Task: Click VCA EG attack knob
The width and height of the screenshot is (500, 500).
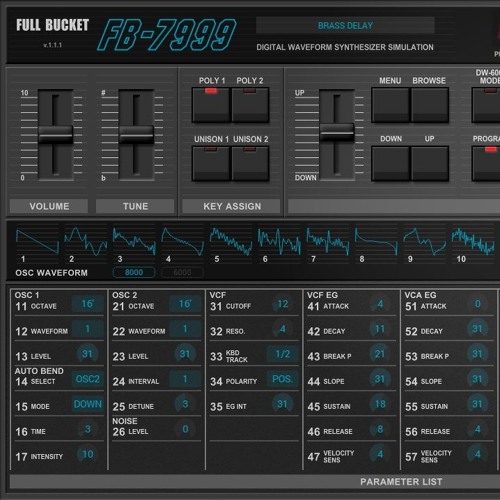Action: (477, 304)
